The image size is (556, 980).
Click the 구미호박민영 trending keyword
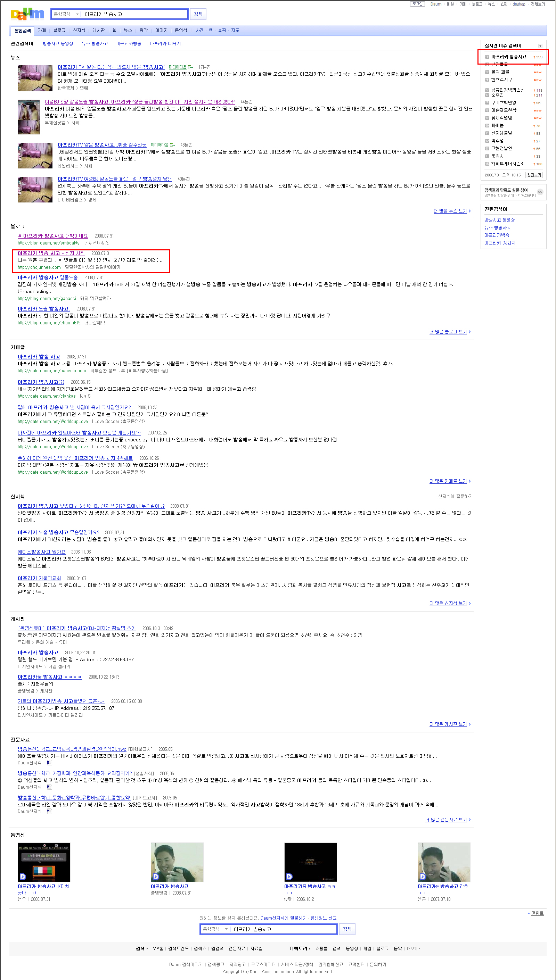click(503, 103)
